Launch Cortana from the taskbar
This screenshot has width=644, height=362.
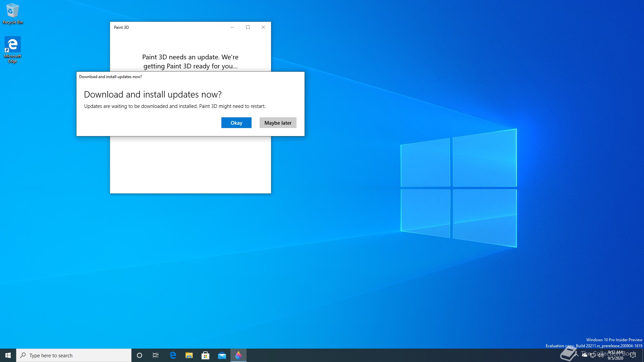tap(140, 355)
